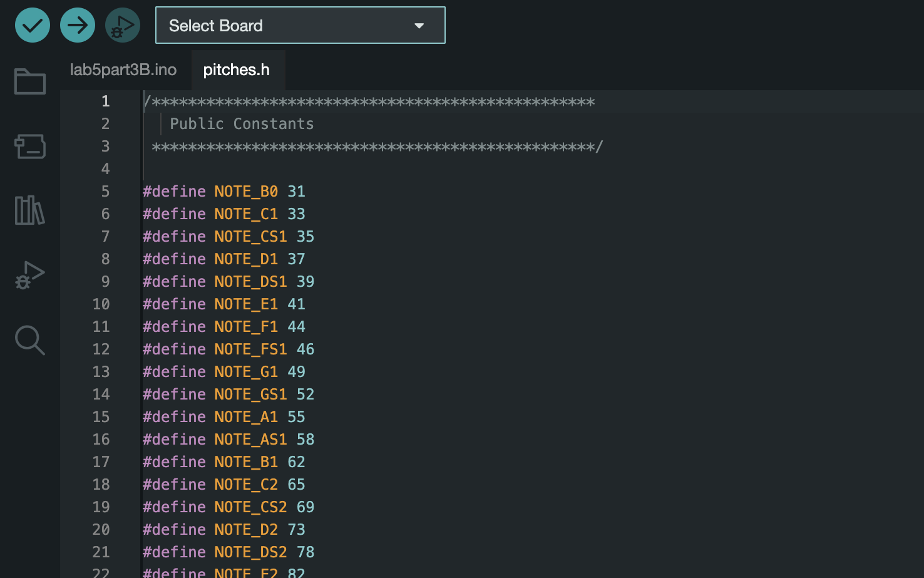Click line number 10 in the gutter
This screenshot has width=924, height=578.
[x=101, y=304]
